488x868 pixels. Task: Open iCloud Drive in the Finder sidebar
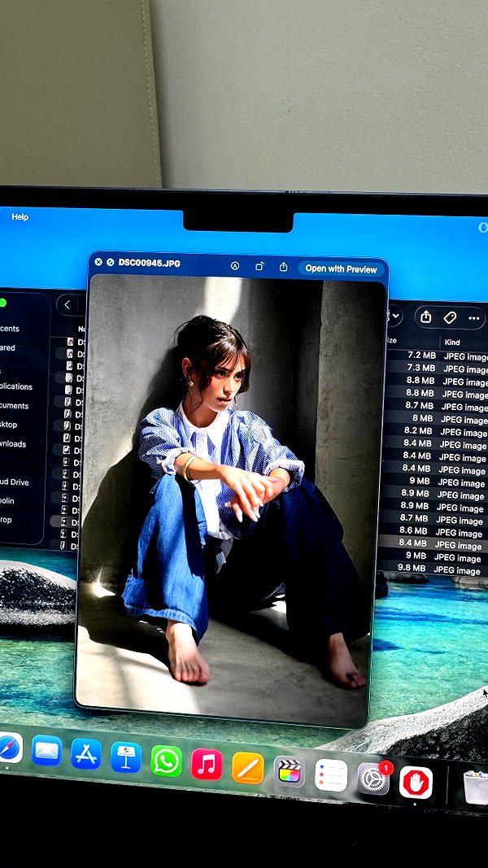[15, 482]
